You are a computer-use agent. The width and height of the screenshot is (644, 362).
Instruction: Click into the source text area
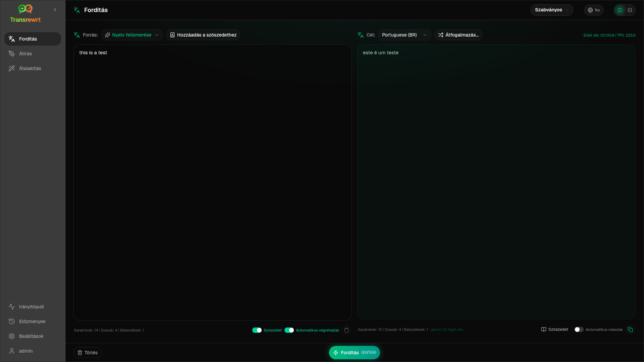pyautogui.click(x=213, y=182)
